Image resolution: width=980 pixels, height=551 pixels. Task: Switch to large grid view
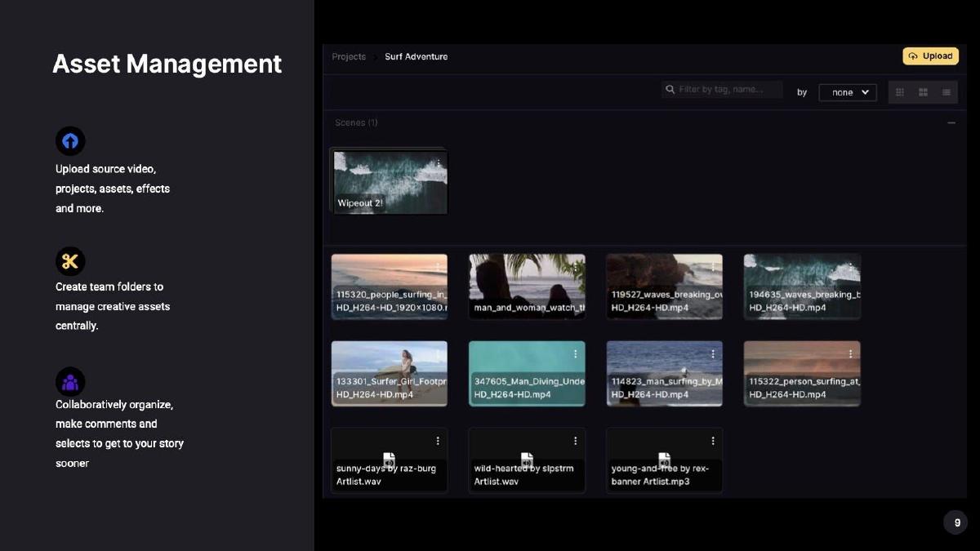click(923, 92)
